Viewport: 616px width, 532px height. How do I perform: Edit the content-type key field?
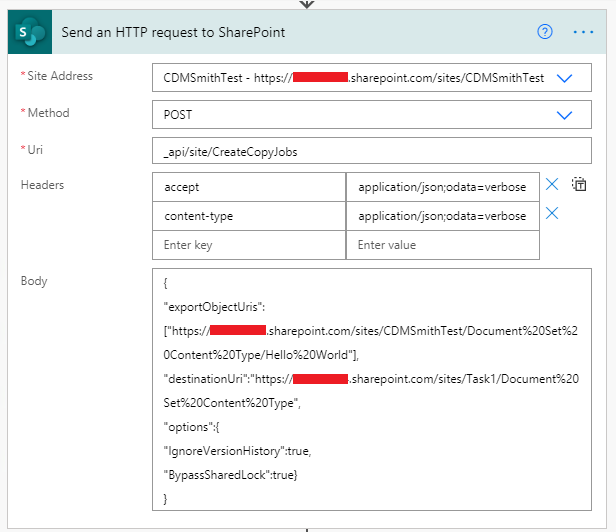tap(249, 216)
